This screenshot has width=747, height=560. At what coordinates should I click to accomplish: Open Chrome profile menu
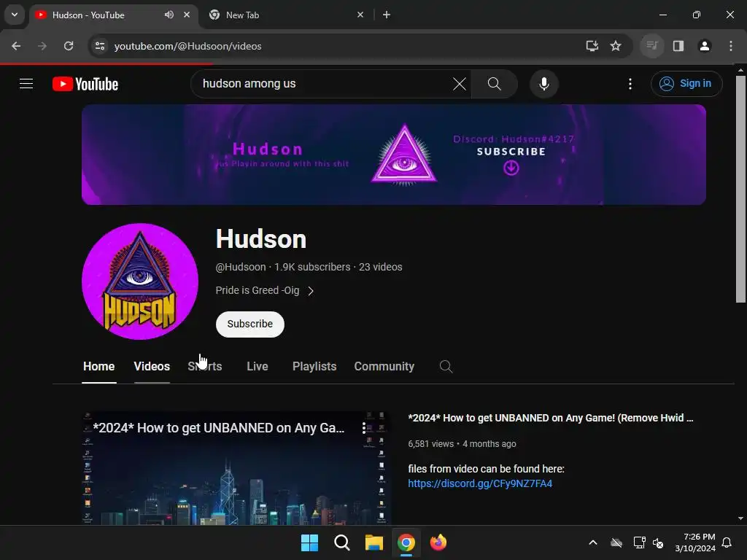tap(704, 46)
